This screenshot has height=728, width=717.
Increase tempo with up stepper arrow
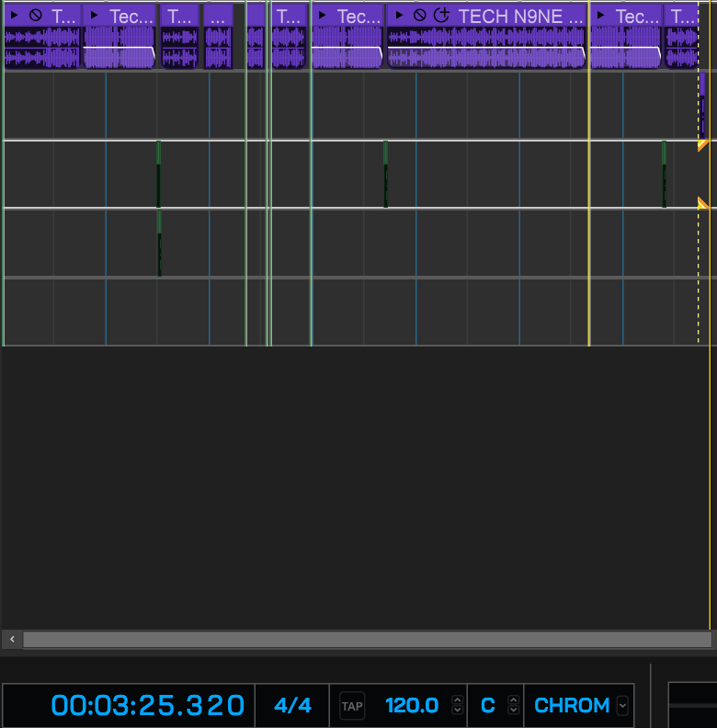(458, 700)
